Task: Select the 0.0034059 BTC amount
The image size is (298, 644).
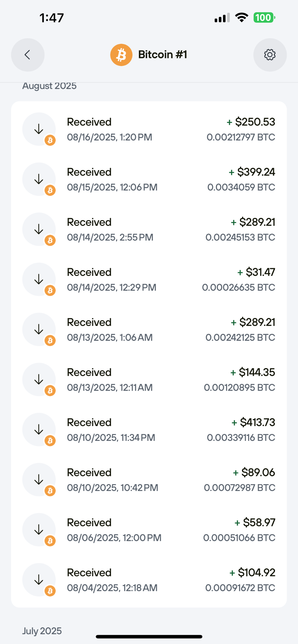Action: [x=241, y=187]
